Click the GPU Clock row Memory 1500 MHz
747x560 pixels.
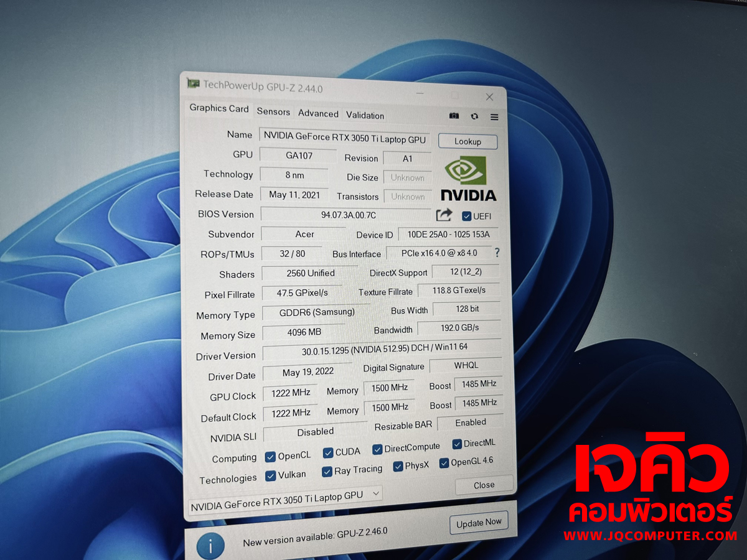tap(390, 388)
